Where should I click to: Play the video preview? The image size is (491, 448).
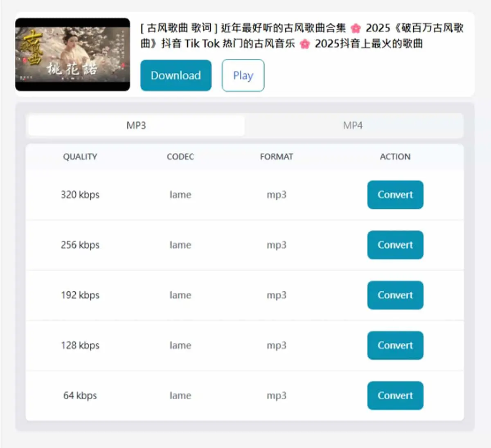click(x=243, y=75)
